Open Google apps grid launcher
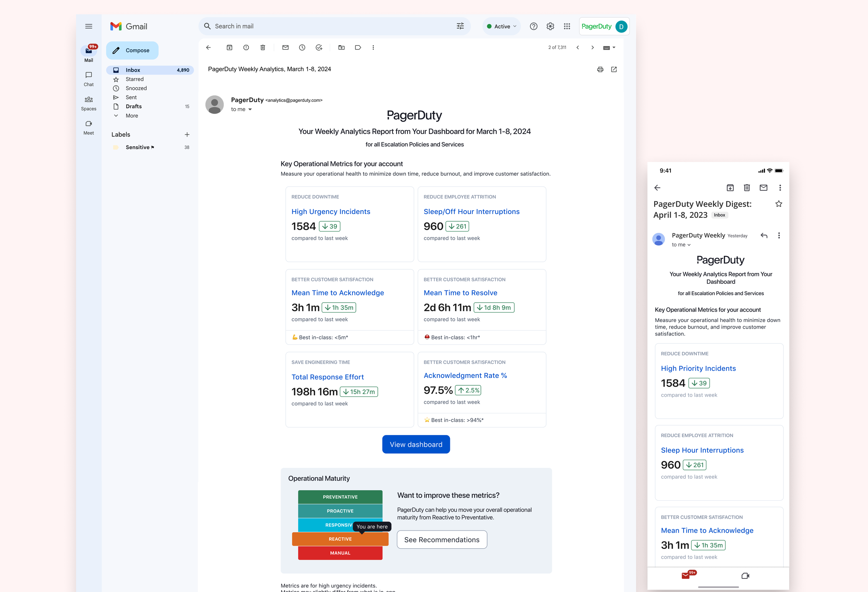Image resolution: width=868 pixels, height=592 pixels. coord(567,26)
